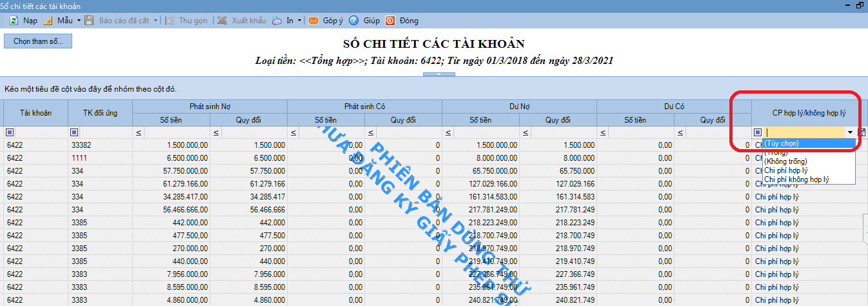Click the CP hợp lý filter operator icon

pos(758,132)
